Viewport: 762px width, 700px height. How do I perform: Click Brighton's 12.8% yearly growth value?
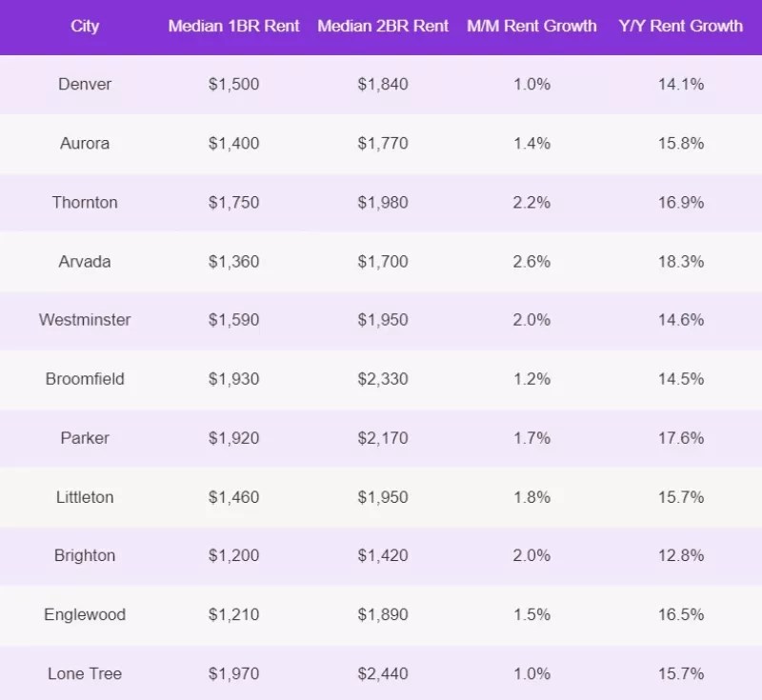(x=680, y=556)
